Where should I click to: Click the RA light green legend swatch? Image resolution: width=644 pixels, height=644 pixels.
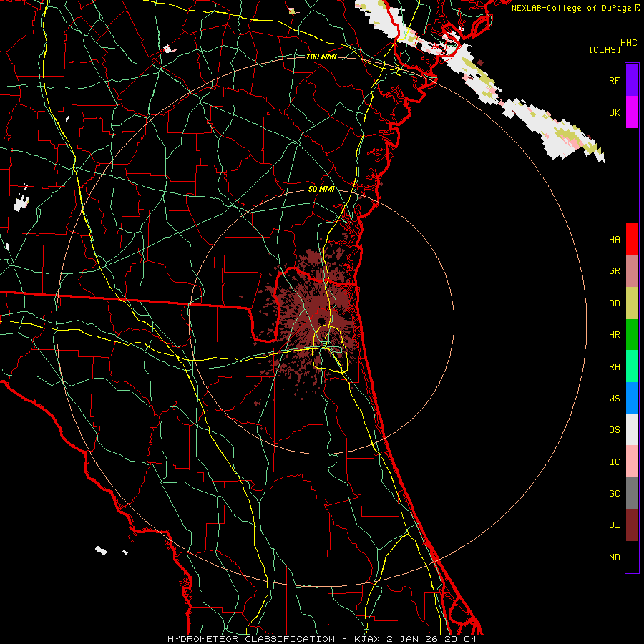click(632, 366)
